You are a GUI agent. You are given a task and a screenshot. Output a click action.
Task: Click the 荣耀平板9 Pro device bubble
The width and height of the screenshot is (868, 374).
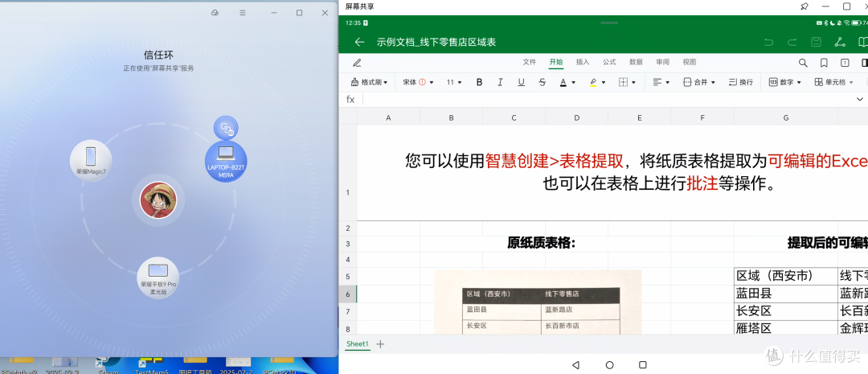tap(158, 278)
